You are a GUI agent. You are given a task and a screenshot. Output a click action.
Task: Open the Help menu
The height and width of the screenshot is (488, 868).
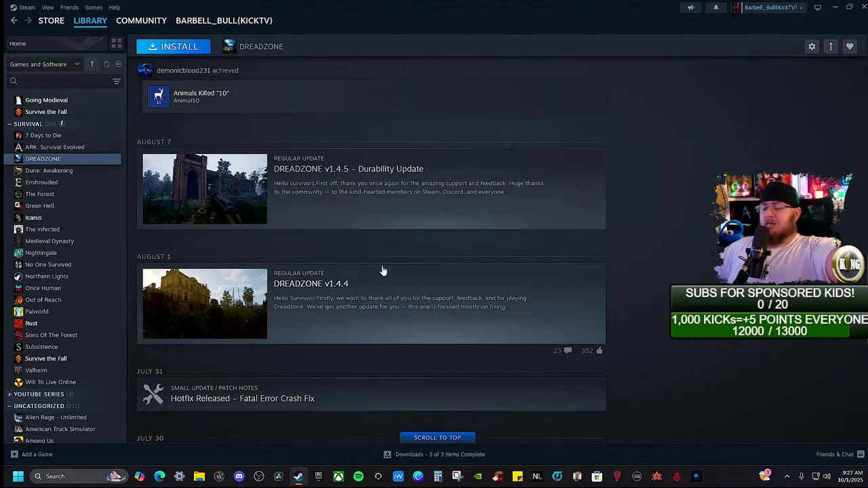coord(115,7)
